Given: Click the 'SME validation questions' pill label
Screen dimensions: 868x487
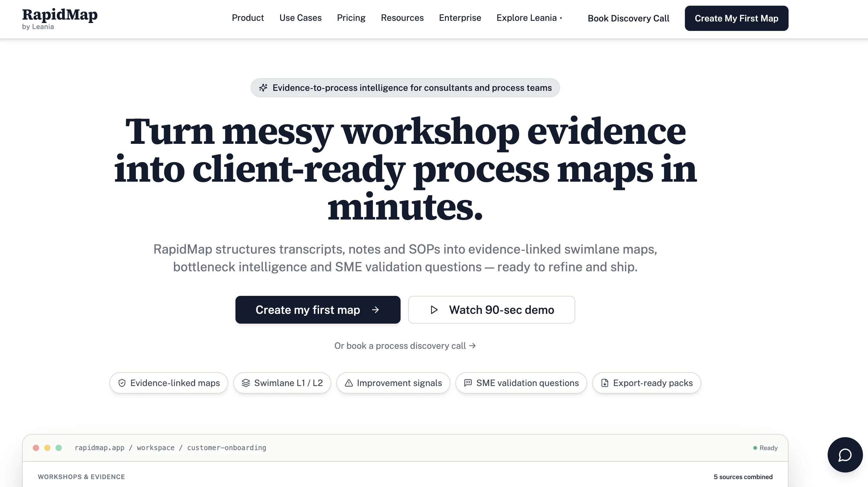Looking at the screenshot, I should [x=527, y=383].
